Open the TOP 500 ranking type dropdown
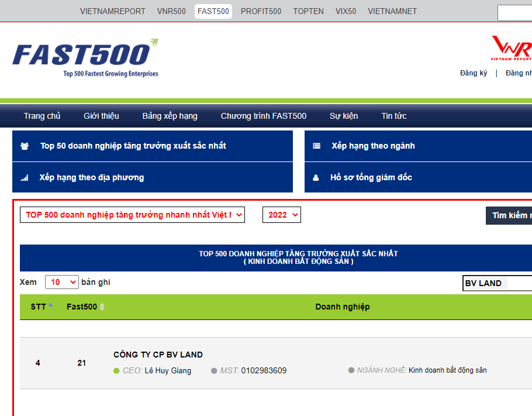Viewport: 532px width, 416px height. [132, 215]
